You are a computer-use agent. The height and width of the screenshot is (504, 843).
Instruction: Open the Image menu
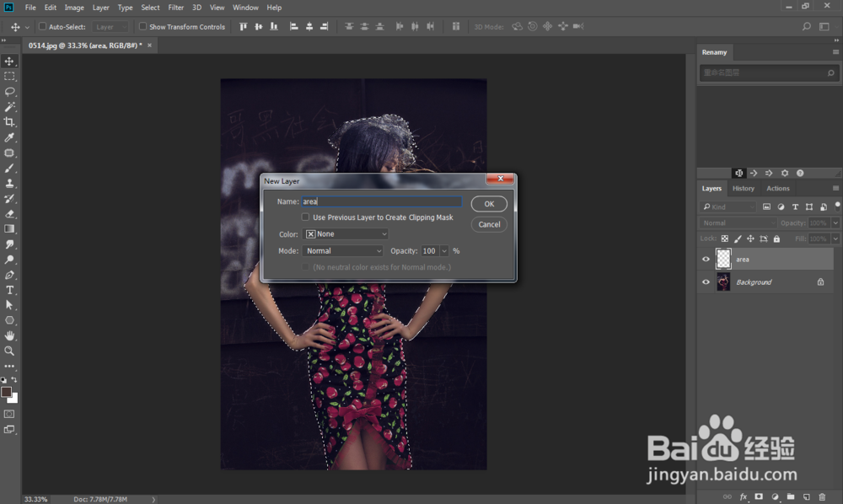click(x=74, y=8)
